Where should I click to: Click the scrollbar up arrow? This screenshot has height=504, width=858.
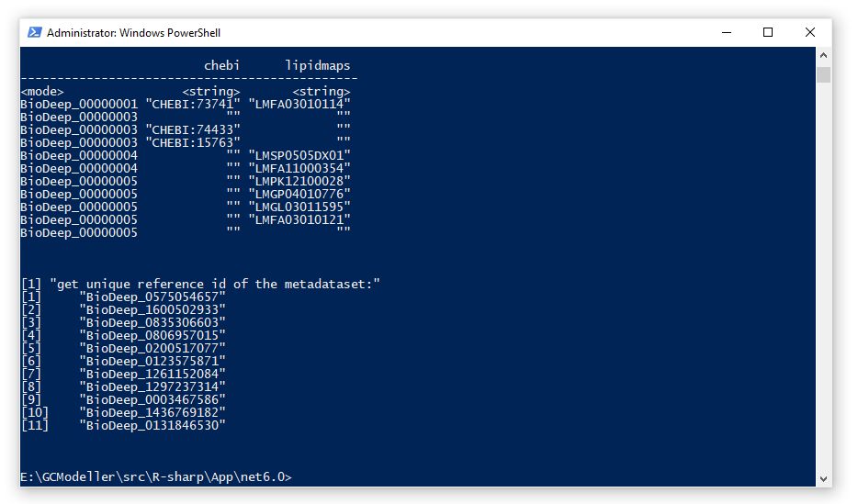point(824,56)
